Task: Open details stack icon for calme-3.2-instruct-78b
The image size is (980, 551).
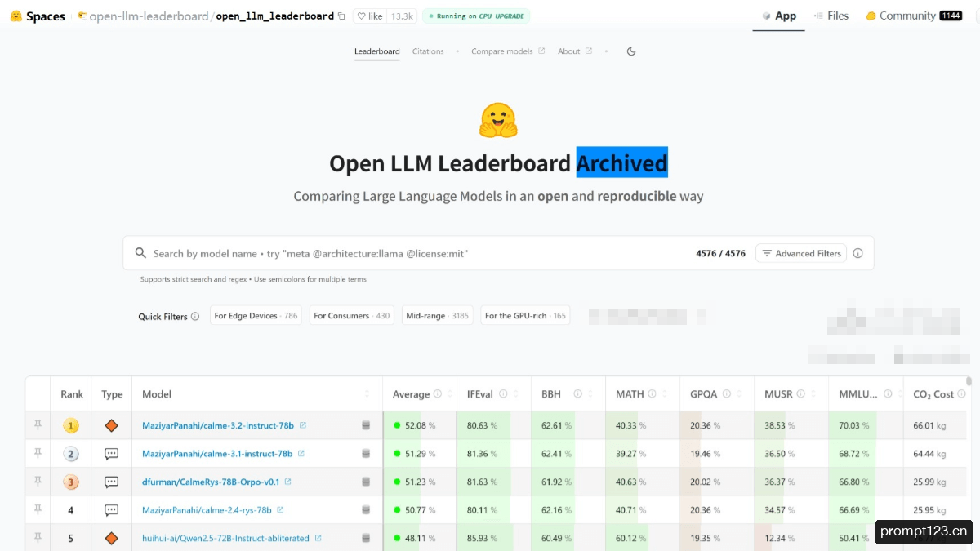Action: coord(366,425)
